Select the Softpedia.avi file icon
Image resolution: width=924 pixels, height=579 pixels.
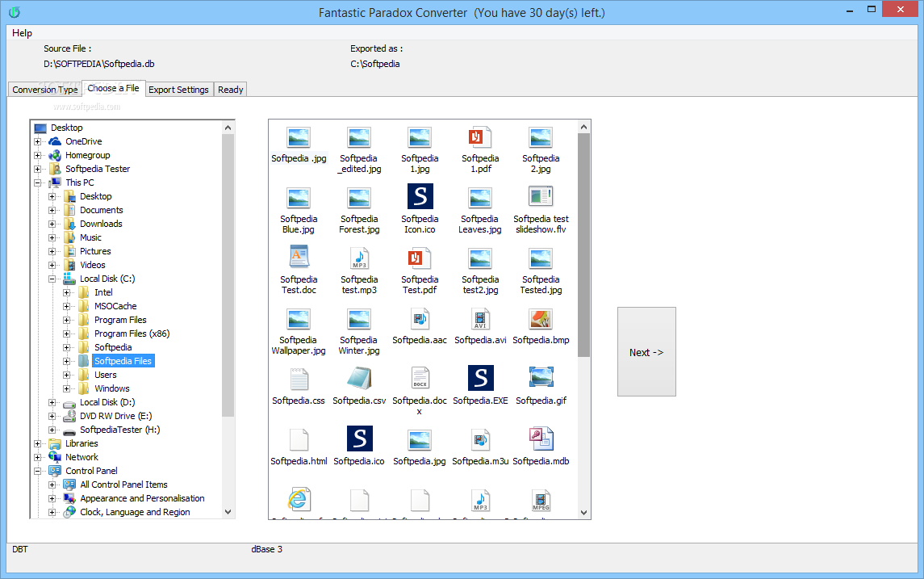pos(480,319)
